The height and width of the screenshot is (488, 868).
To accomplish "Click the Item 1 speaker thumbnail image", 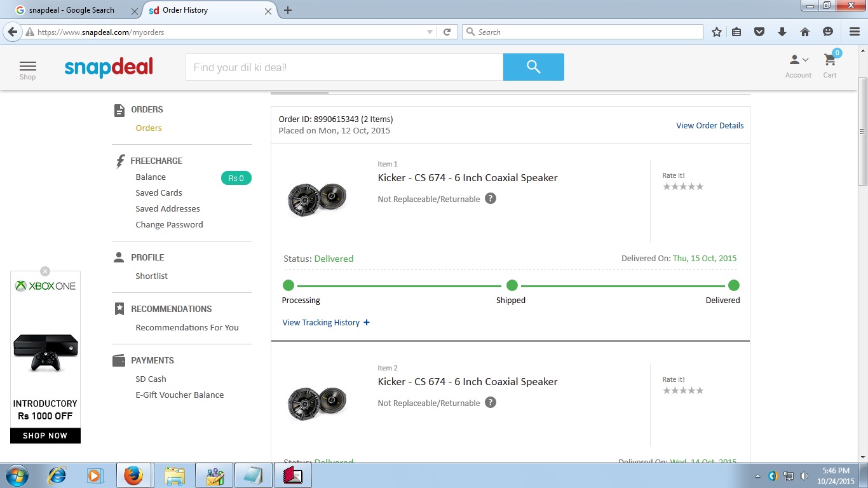I will (316, 200).
